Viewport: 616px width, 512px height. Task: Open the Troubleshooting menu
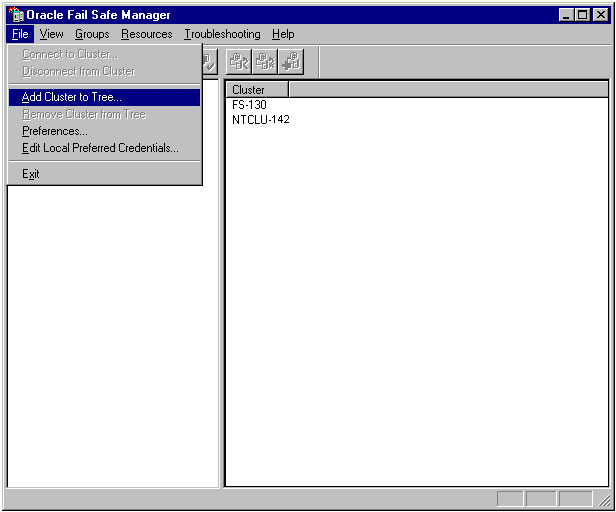pos(222,34)
